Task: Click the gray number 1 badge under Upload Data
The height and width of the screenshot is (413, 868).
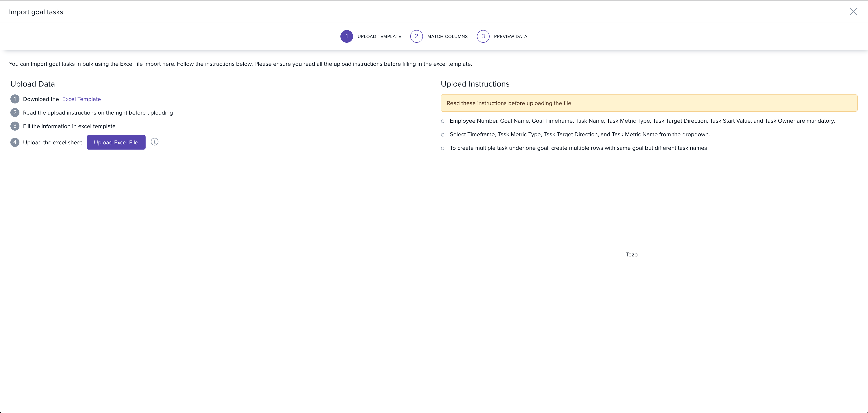Action: pyautogui.click(x=15, y=99)
